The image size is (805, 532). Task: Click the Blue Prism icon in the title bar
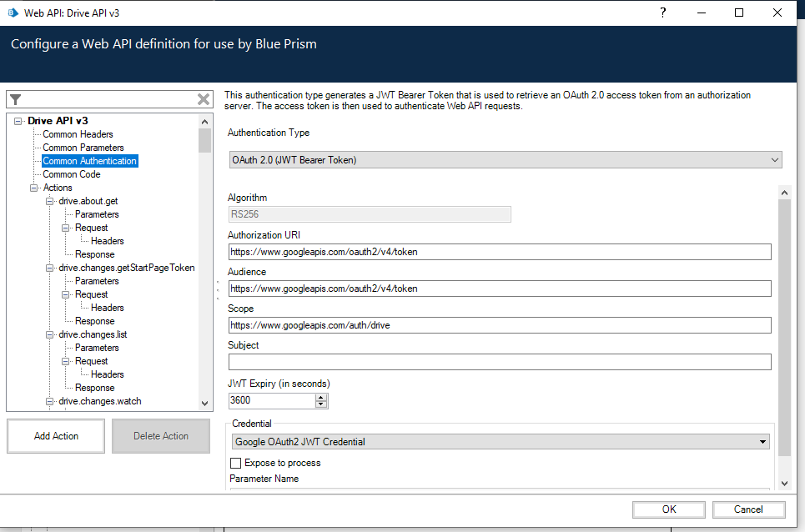(x=13, y=13)
